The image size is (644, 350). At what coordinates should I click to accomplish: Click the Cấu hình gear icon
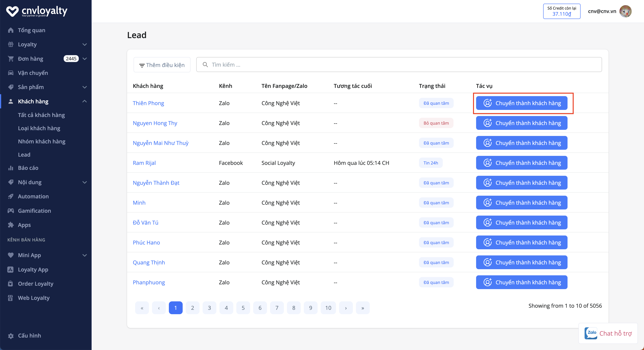pyautogui.click(x=11, y=336)
